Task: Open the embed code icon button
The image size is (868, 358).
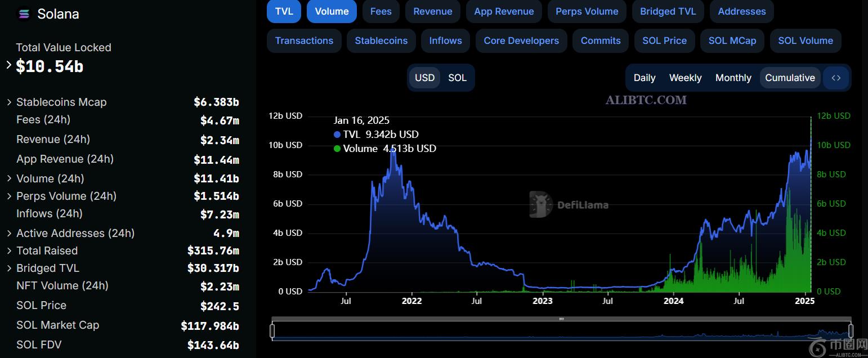Action: point(836,78)
